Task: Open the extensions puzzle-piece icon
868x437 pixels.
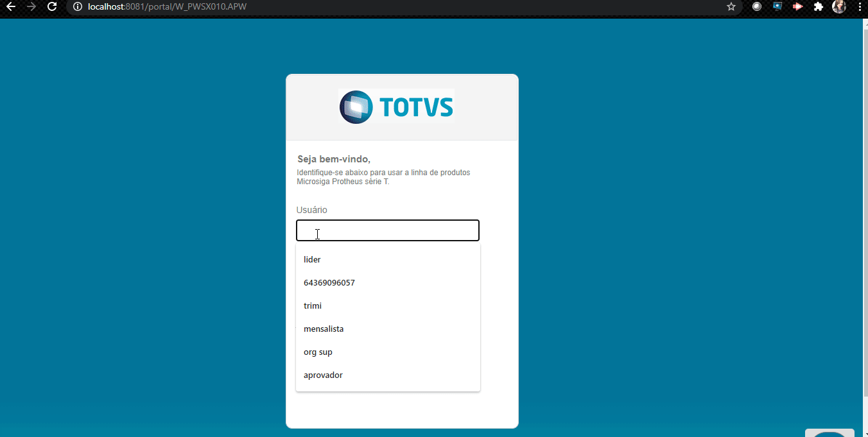Action: point(818,6)
